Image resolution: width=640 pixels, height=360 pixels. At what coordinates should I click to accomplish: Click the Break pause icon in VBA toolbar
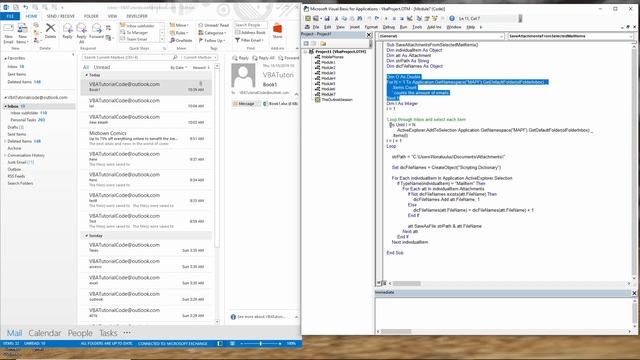(394, 18)
